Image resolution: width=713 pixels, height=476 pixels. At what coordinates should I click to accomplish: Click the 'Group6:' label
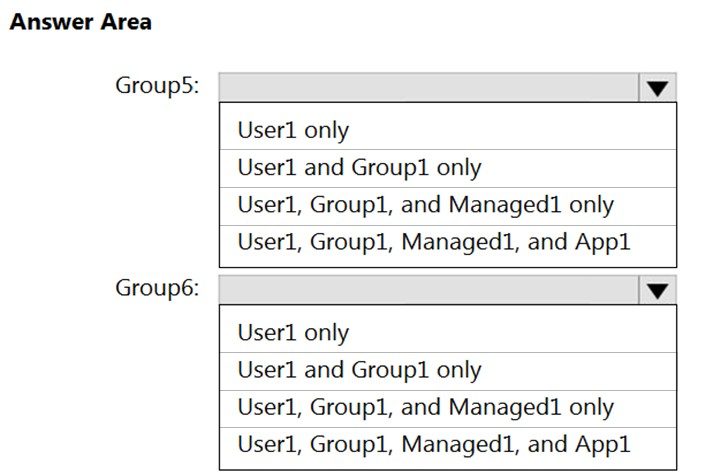click(x=157, y=289)
